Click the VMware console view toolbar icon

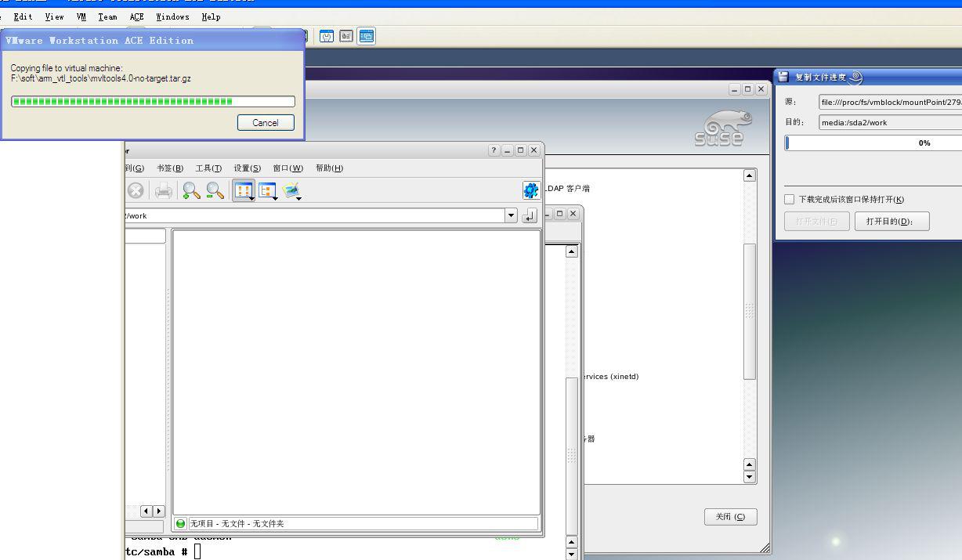click(x=346, y=36)
